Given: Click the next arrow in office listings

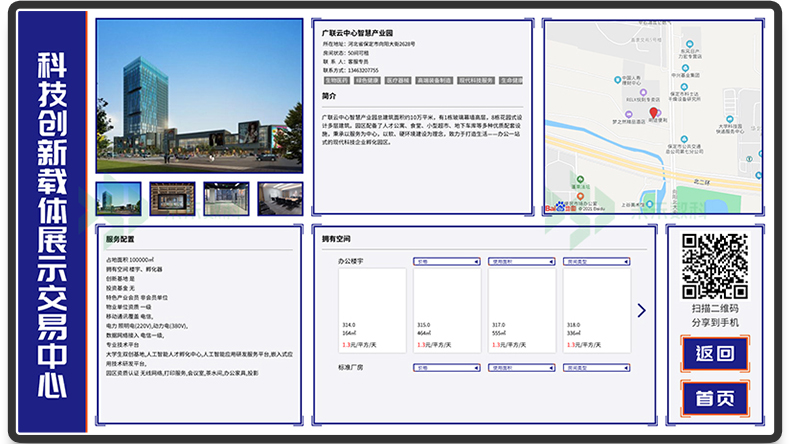Looking at the screenshot, I should (641, 311).
